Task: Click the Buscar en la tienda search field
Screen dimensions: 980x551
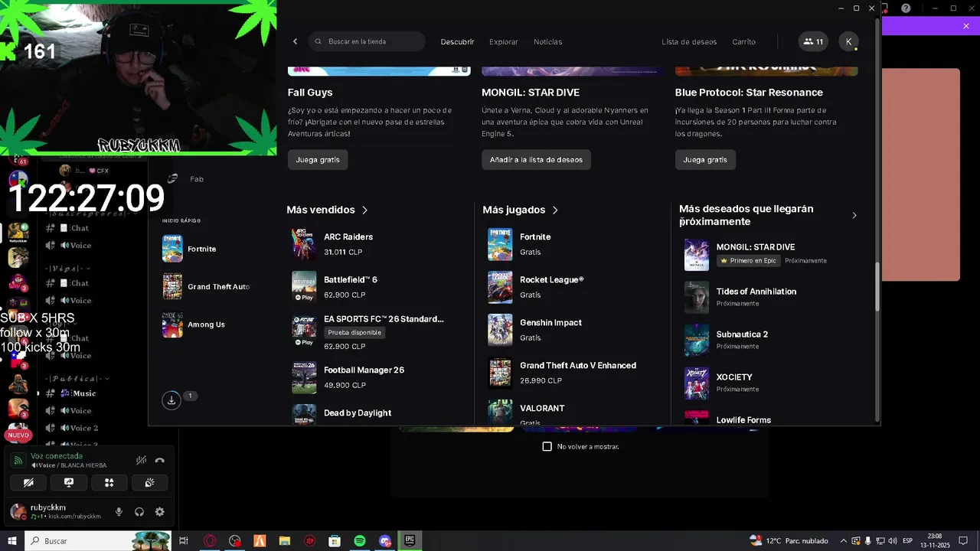Action: coord(367,41)
